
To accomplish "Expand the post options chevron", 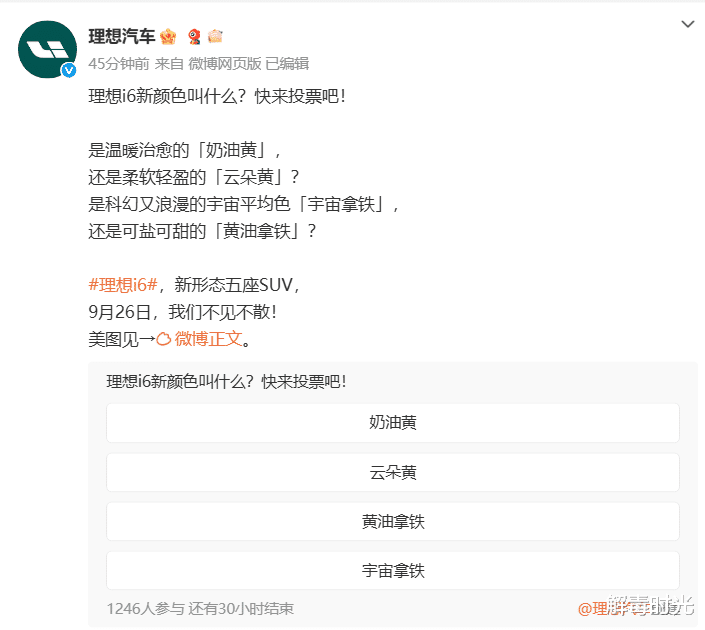I will click(x=687, y=24).
